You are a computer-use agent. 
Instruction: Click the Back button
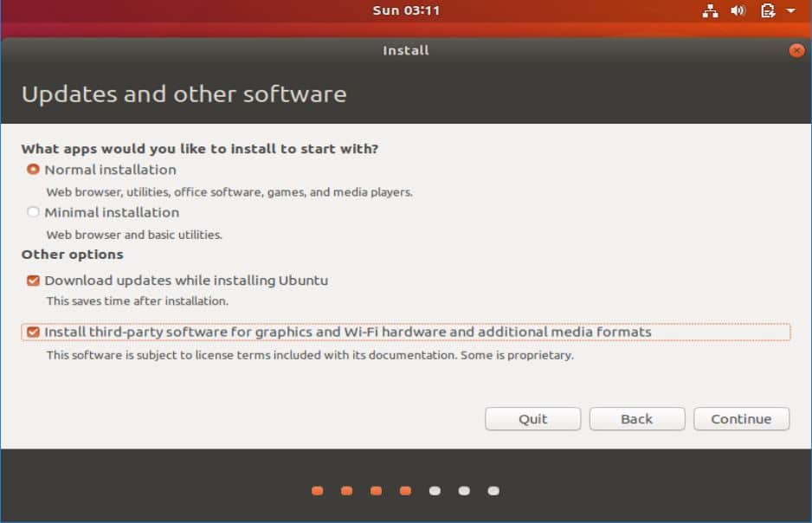(x=637, y=419)
